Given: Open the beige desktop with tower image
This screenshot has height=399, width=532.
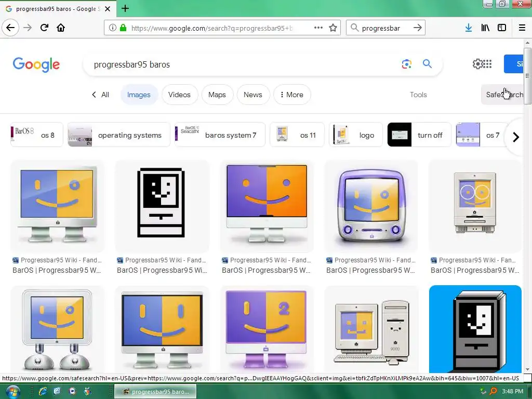Looking at the screenshot, I should tap(371, 329).
